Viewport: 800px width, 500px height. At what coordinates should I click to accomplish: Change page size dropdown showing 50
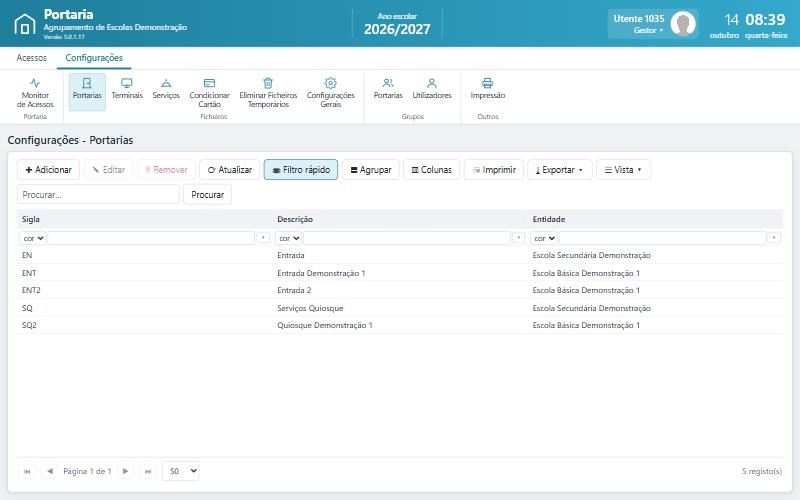181,471
